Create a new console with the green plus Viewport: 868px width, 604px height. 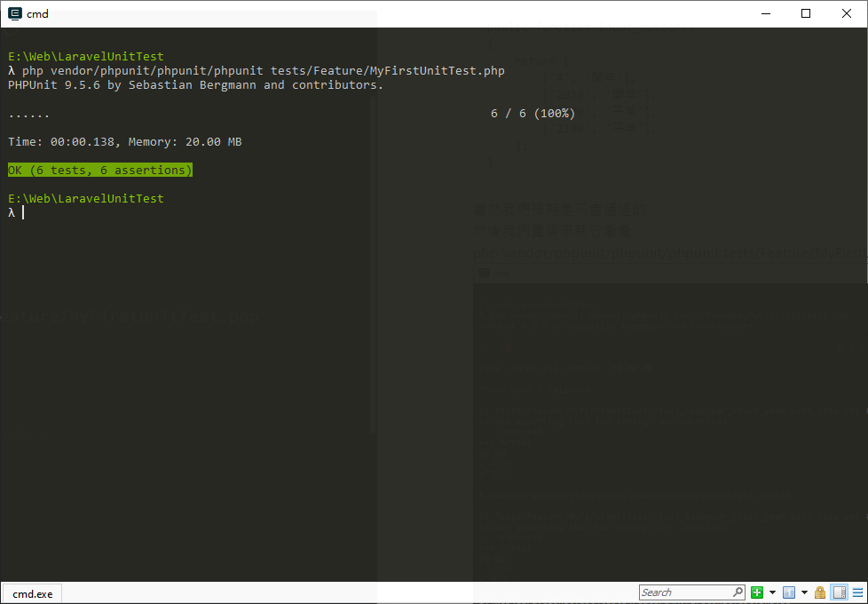tap(757, 592)
